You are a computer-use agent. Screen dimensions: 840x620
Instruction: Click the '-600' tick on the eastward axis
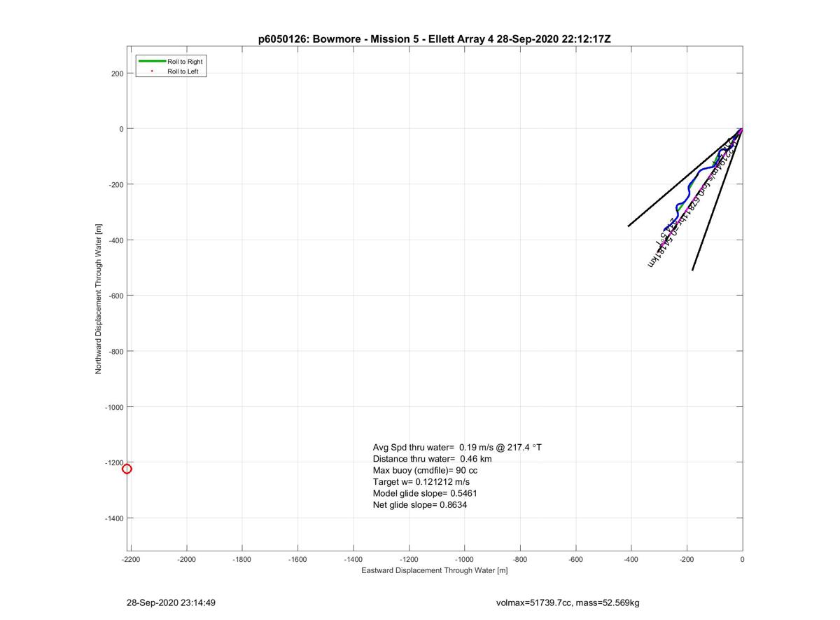[x=575, y=560]
